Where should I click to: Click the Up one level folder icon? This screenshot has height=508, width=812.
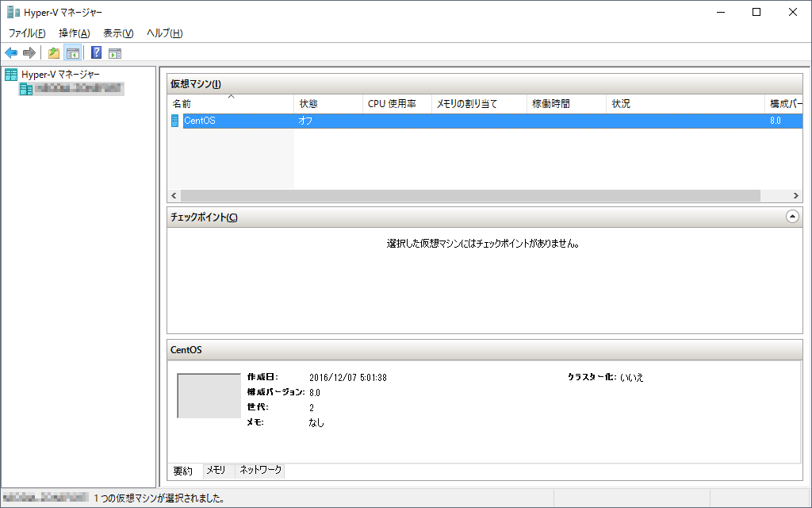(x=53, y=52)
